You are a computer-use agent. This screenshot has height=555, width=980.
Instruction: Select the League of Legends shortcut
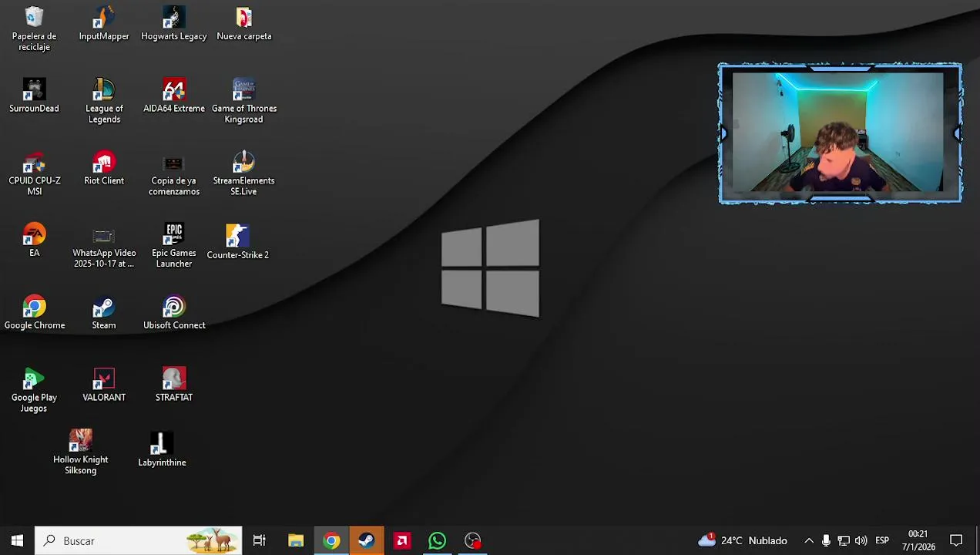[104, 101]
